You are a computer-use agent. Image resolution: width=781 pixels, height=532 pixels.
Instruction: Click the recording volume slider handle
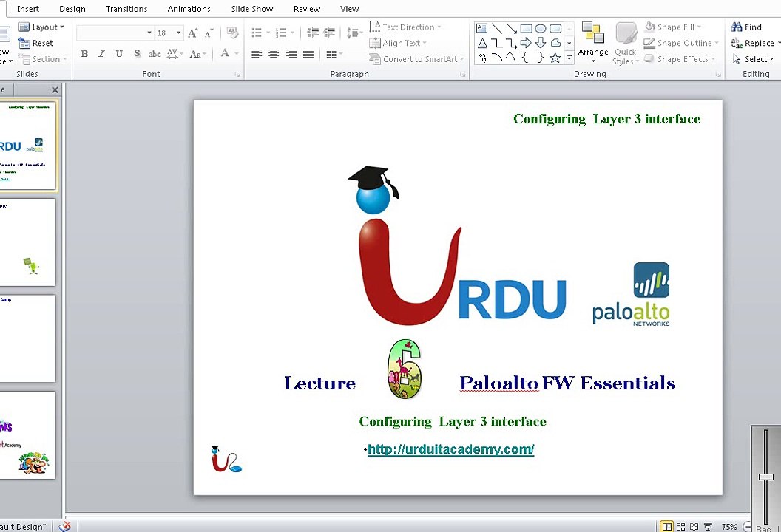coord(765,477)
